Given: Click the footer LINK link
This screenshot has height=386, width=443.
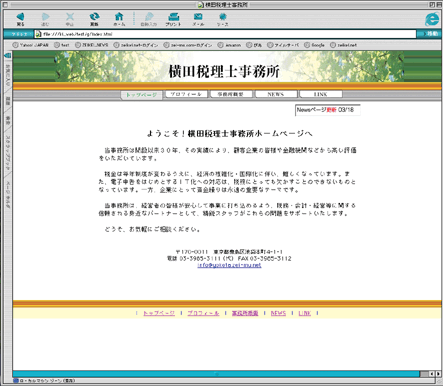Looking at the screenshot, I should click(305, 313).
